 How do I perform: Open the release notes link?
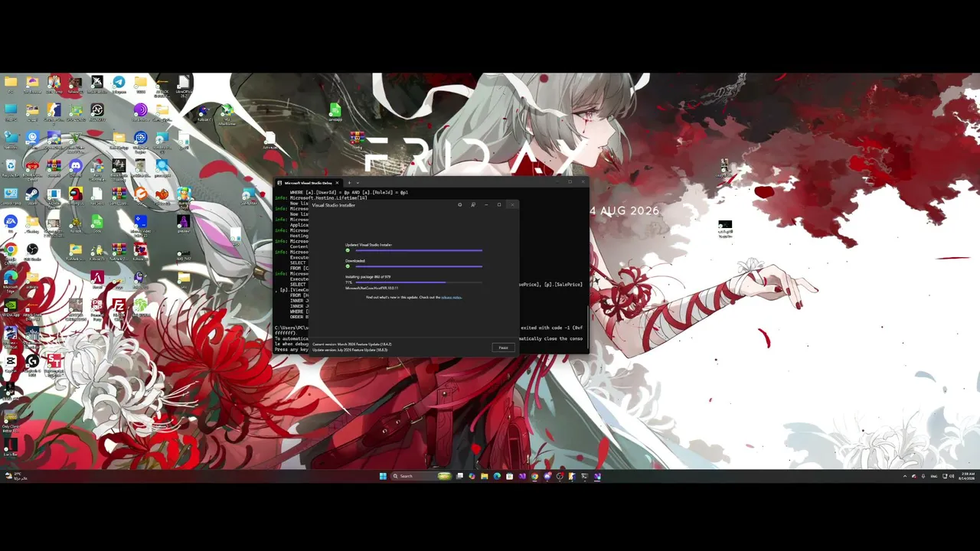pos(451,297)
